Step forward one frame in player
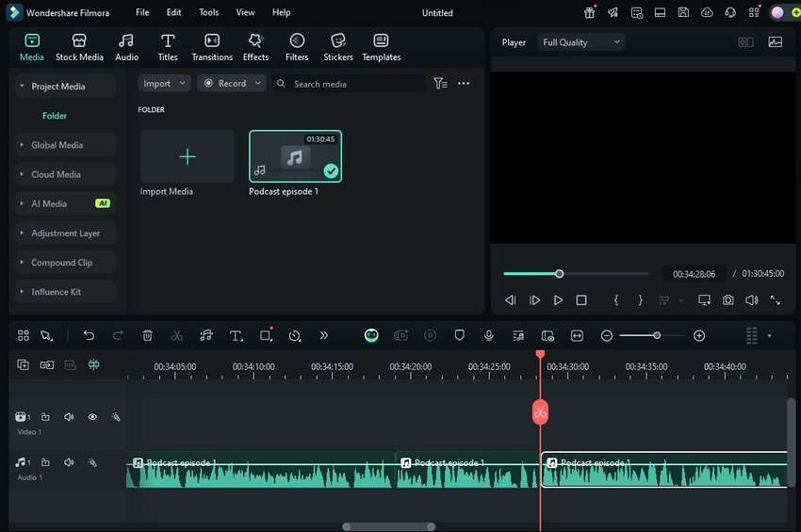Viewport: 801px width, 532px height. [x=534, y=300]
